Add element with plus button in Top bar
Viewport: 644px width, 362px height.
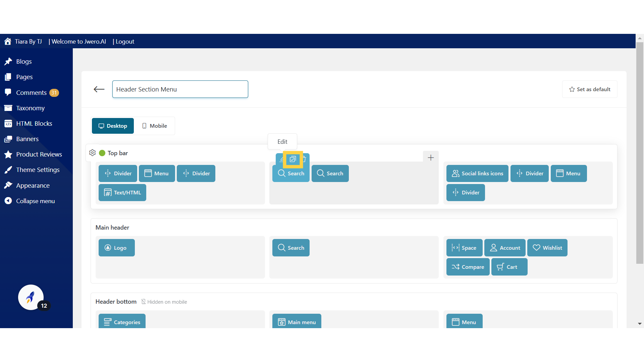431,158
